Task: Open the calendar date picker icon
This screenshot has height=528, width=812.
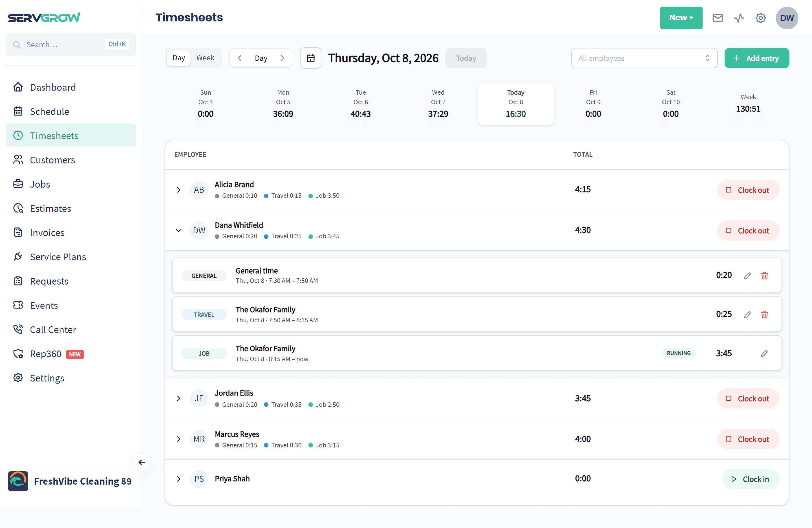Action: pyautogui.click(x=310, y=58)
